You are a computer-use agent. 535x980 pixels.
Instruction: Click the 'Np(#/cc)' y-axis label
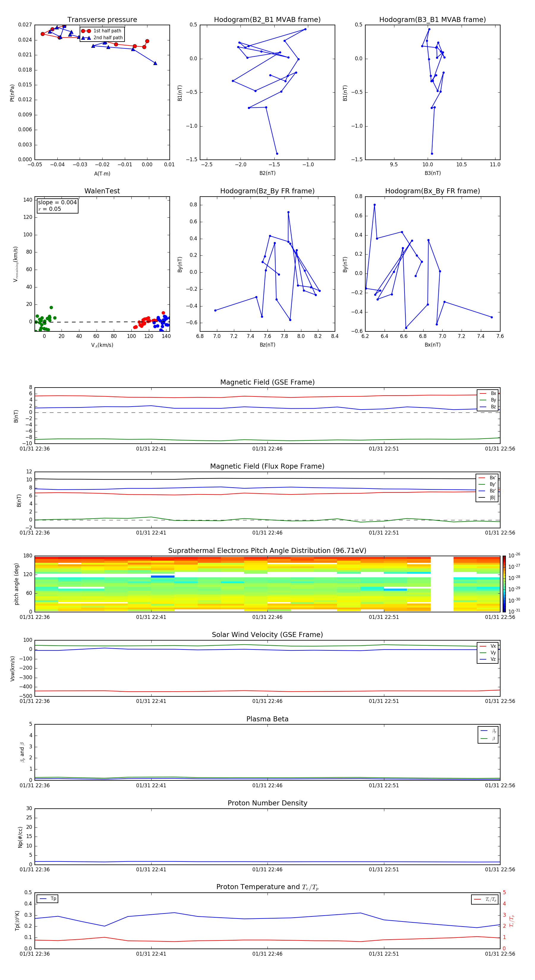pyautogui.click(x=20, y=837)
